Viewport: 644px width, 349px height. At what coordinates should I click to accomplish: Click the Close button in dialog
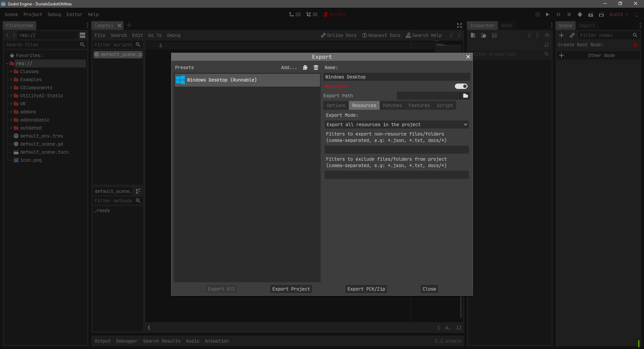pyautogui.click(x=429, y=289)
